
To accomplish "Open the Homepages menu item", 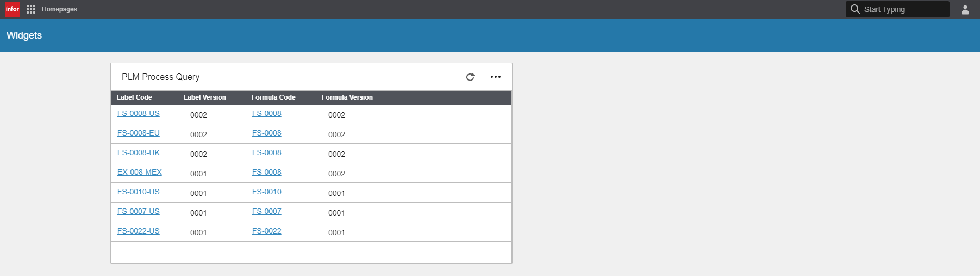I will click(x=59, y=9).
